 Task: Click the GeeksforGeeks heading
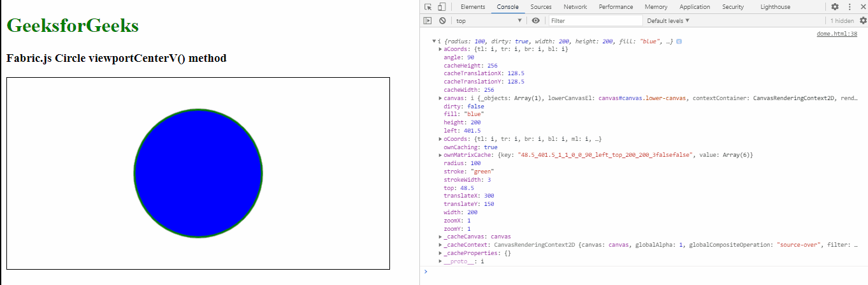pyautogui.click(x=73, y=26)
